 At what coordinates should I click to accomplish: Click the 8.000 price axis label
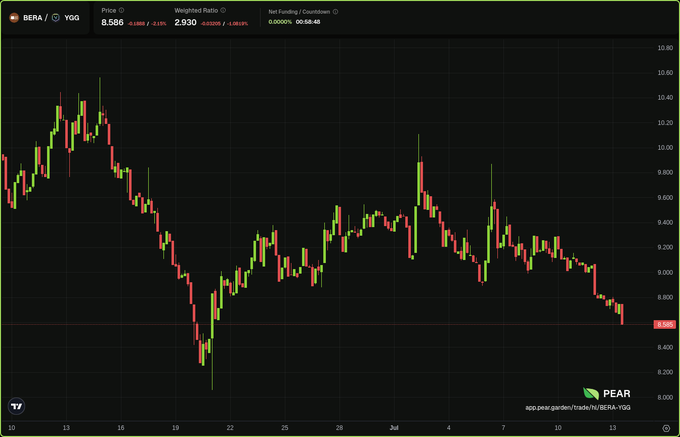tap(665, 398)
